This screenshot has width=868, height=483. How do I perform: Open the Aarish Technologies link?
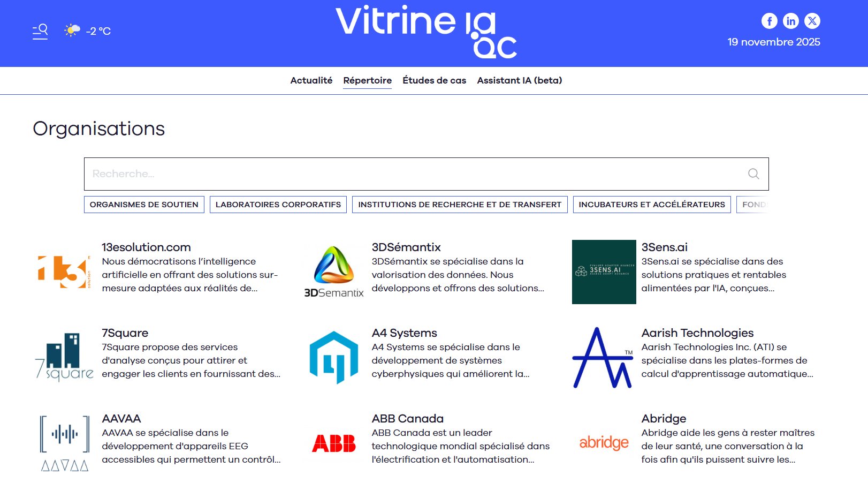click(x=697, y=333)
